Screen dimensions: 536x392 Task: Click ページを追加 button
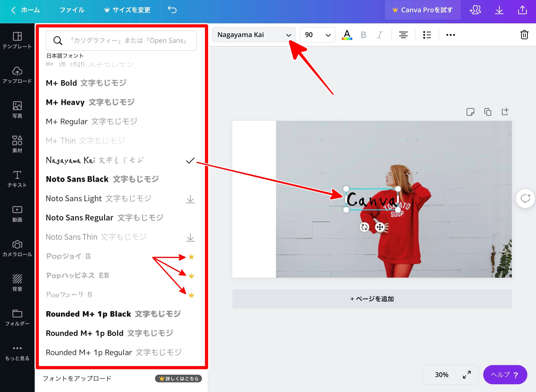click(372, 299)
